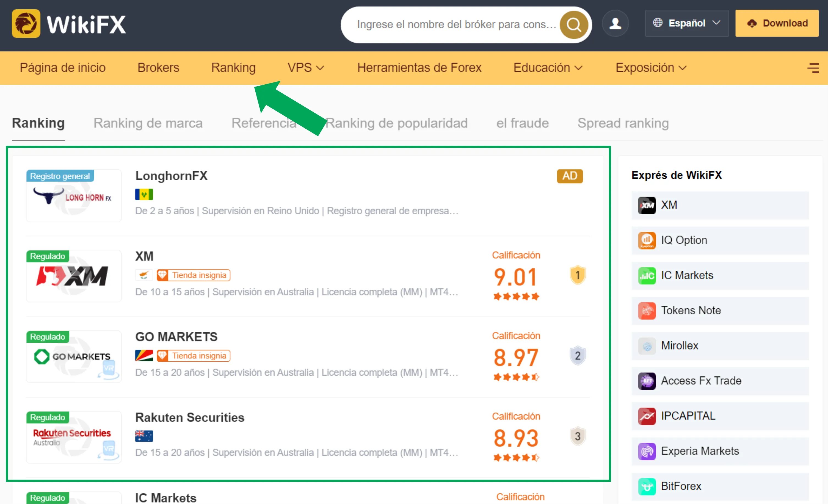Click GO MARKETS' Tienda insignia badge

click(194, 356)
